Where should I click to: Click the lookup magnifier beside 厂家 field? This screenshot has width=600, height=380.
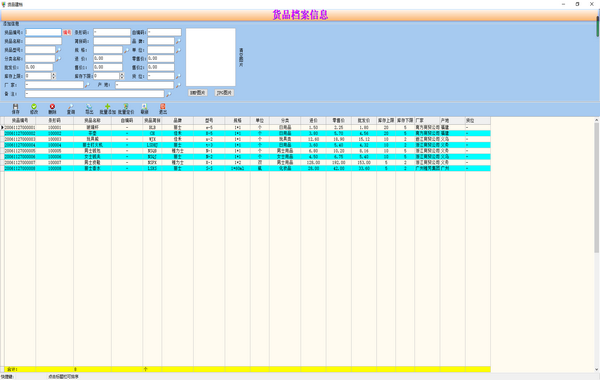(x=87, y=85)
